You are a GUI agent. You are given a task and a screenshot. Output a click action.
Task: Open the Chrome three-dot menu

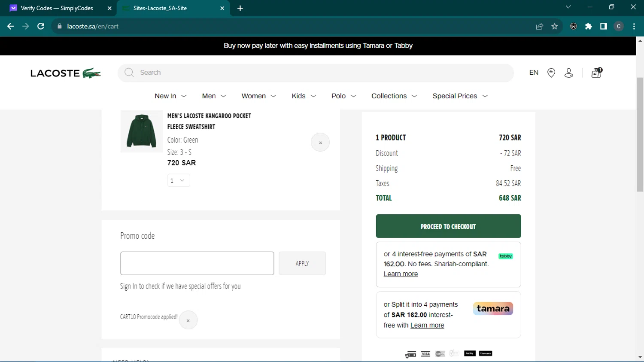pos(634,26)
